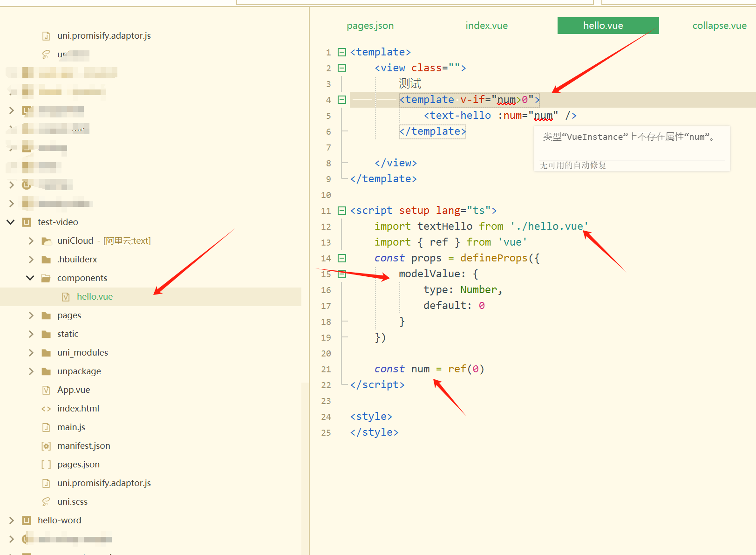Expand the pages folder
The width and height of the screenshot is (756, 555).
[31, 315]
